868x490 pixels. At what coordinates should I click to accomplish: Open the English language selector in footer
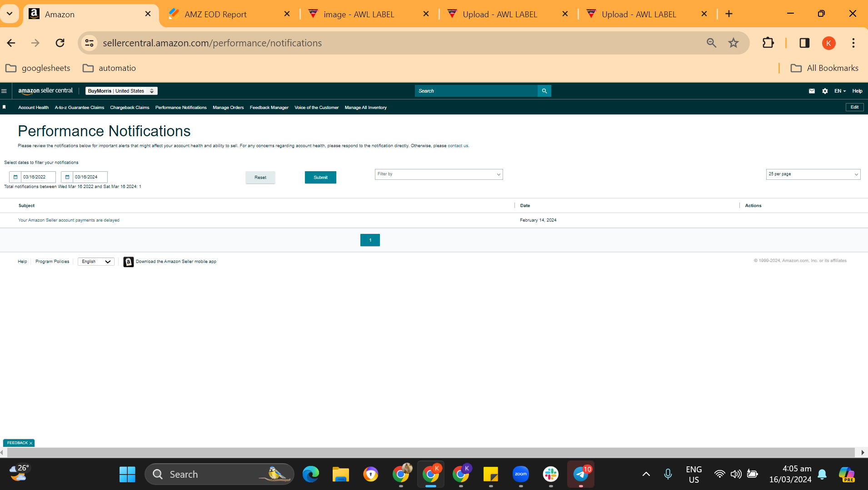click(96, 262)
